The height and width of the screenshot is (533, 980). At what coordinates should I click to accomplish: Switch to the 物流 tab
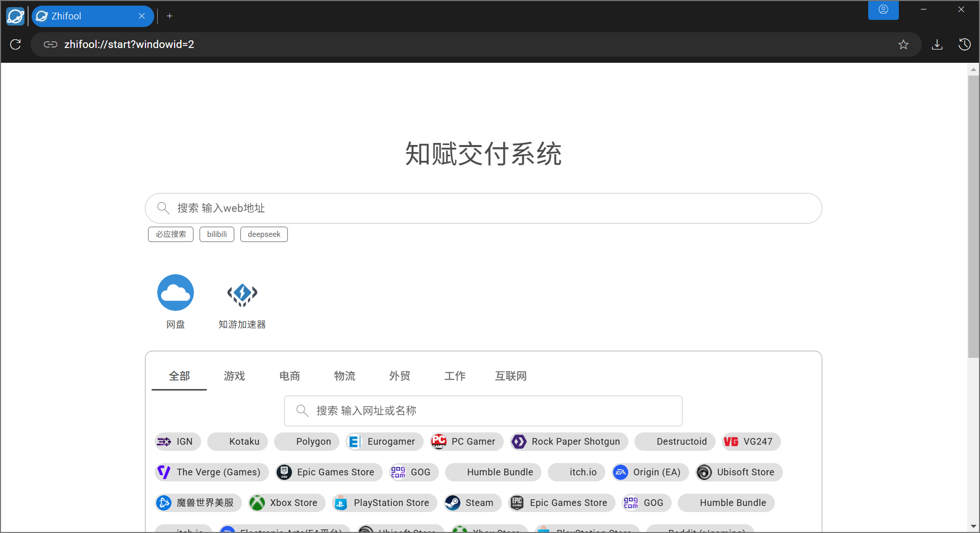(345, 376)
